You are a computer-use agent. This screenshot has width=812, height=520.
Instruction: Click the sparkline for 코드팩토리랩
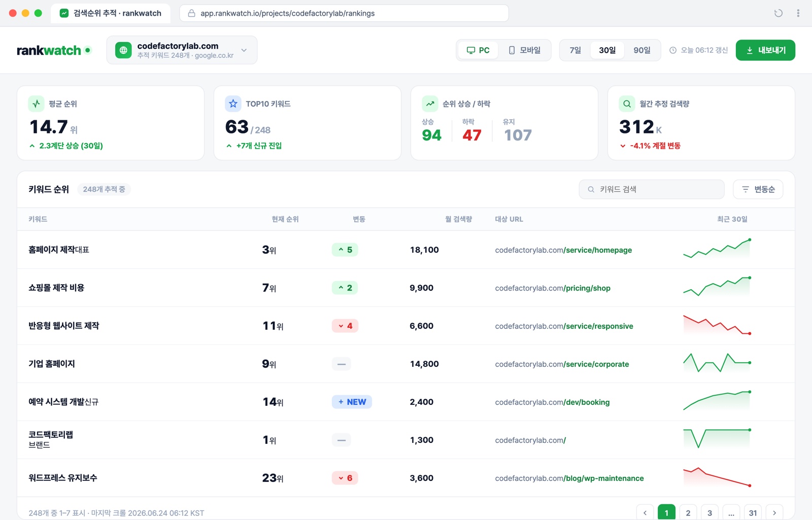coord(717,439)
